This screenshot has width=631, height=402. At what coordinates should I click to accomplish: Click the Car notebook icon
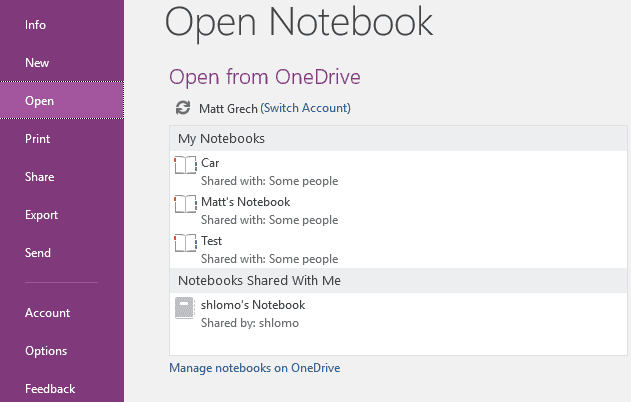[x=185, y=165]
